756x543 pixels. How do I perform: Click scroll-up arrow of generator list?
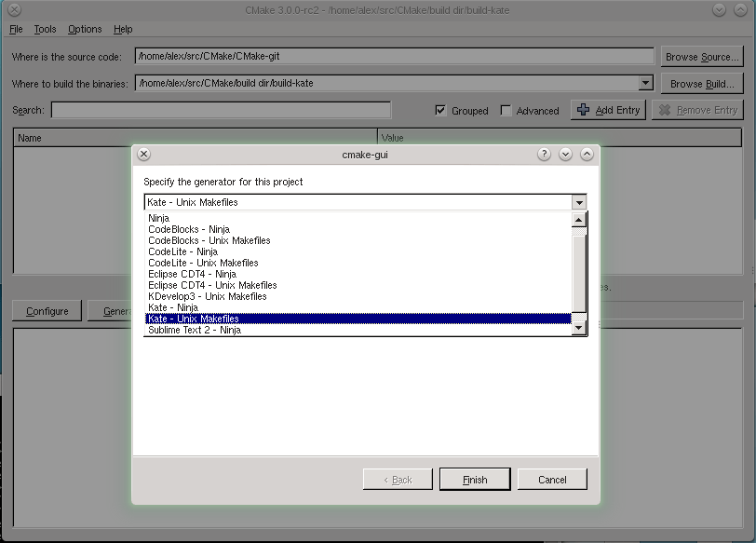(x=578, y=221)
